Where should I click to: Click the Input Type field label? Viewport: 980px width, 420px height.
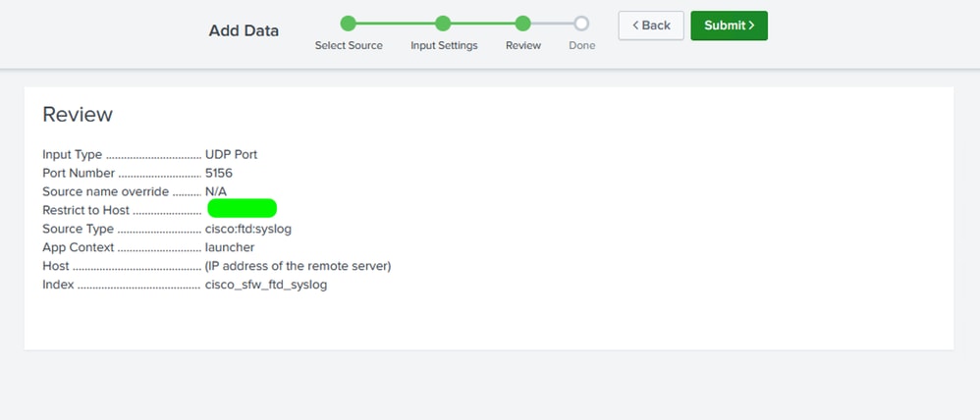coord(73,154)
